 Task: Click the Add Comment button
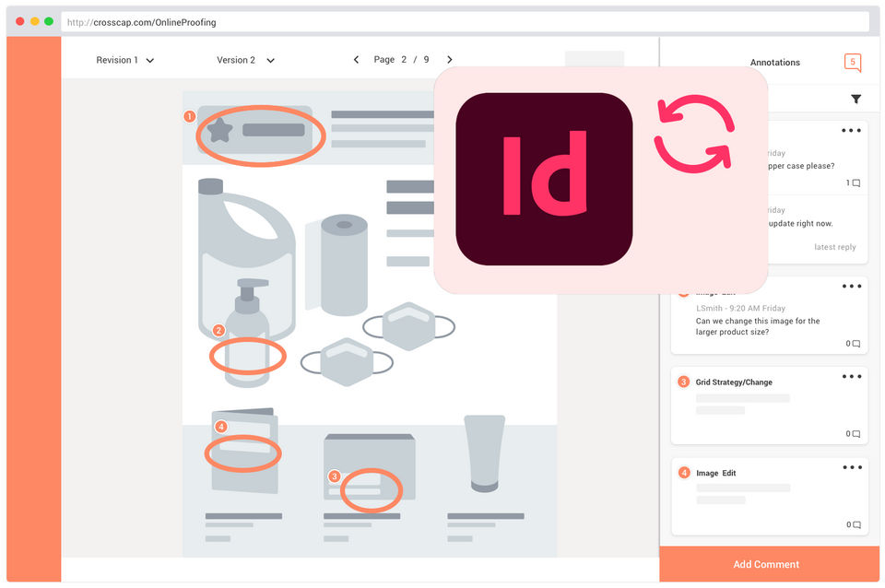(x=769, y=564)
